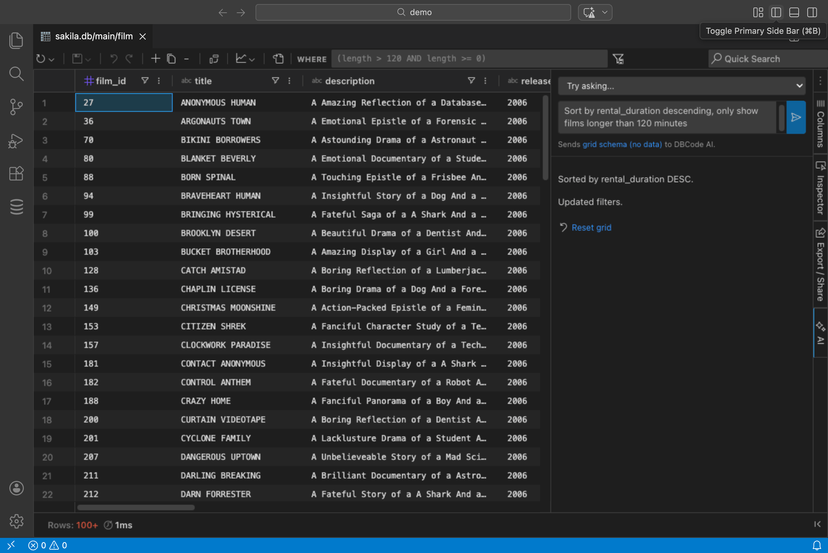
Task: Open film_id column options menu
Action: tap(159, 81)
